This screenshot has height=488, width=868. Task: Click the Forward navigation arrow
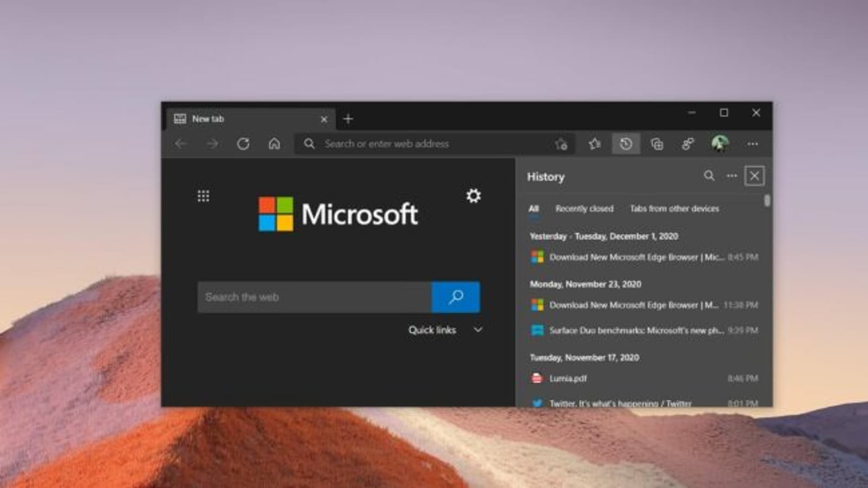click(x=212, y=144)
